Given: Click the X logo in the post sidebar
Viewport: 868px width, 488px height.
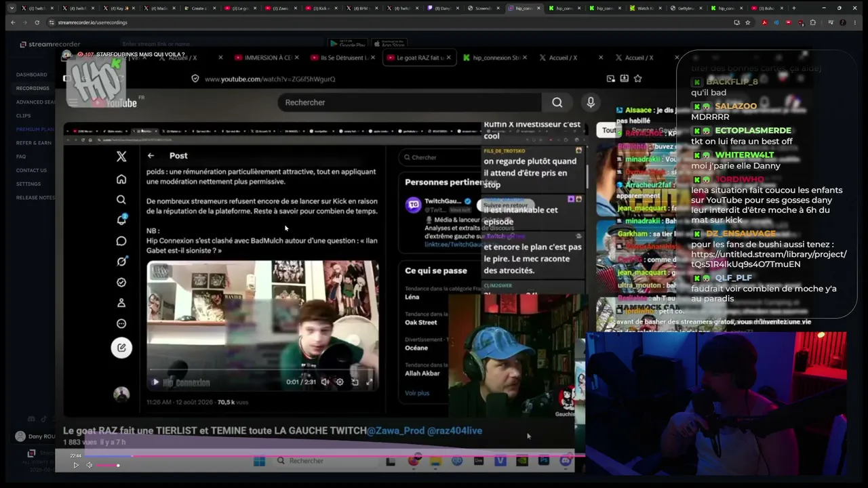Looking at the screenshot, I should pyautogui.click(x=121, y=157).
